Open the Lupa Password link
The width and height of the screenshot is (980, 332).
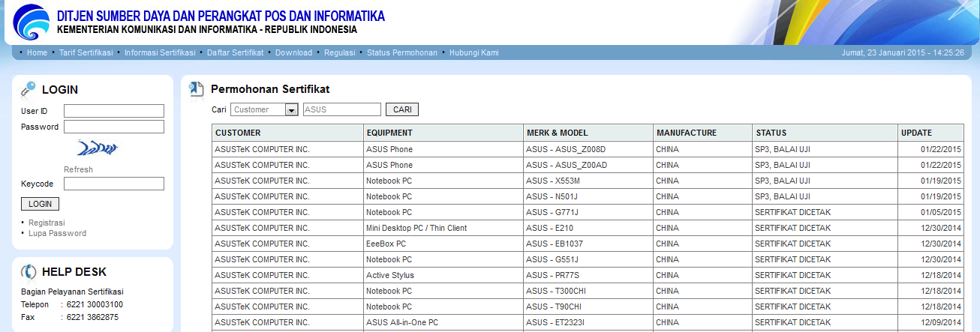[x=57, y=233]
